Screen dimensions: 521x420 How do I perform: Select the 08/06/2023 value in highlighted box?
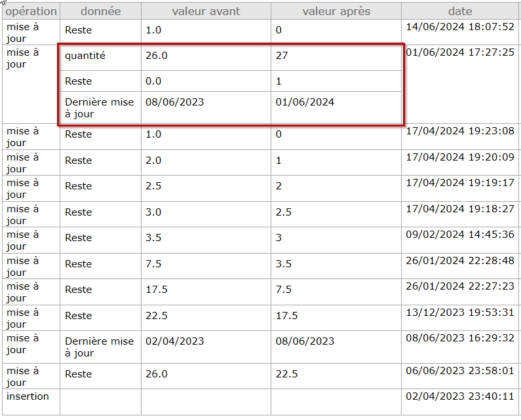pyautogui.click(x=174, y=102)
